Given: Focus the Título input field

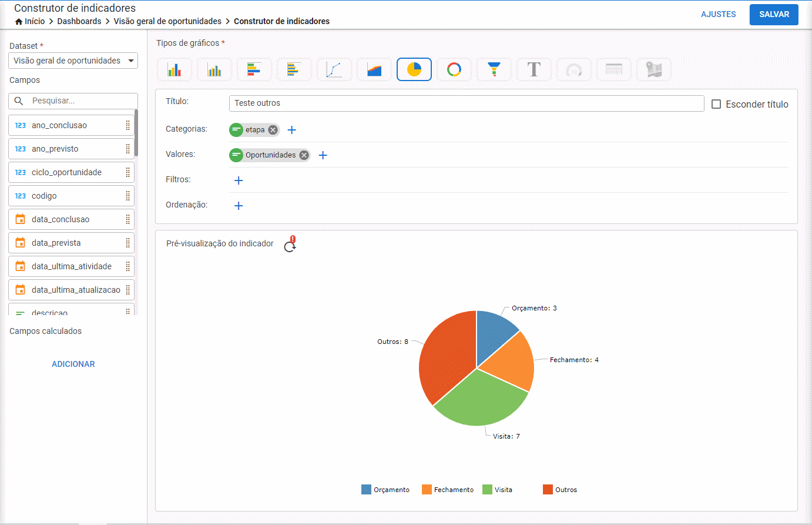Looking at the screenshot, I should [467, 103].
